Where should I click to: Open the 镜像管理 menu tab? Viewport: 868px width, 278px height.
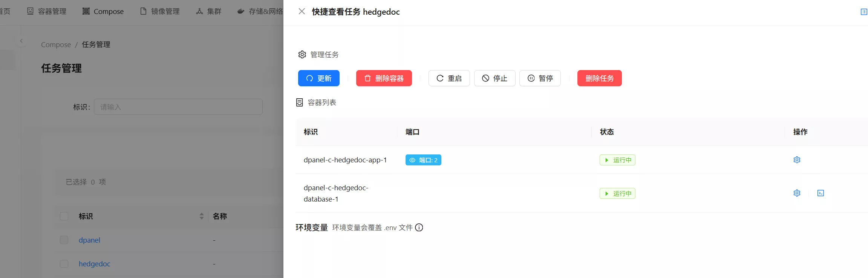(x=160, y=12)
